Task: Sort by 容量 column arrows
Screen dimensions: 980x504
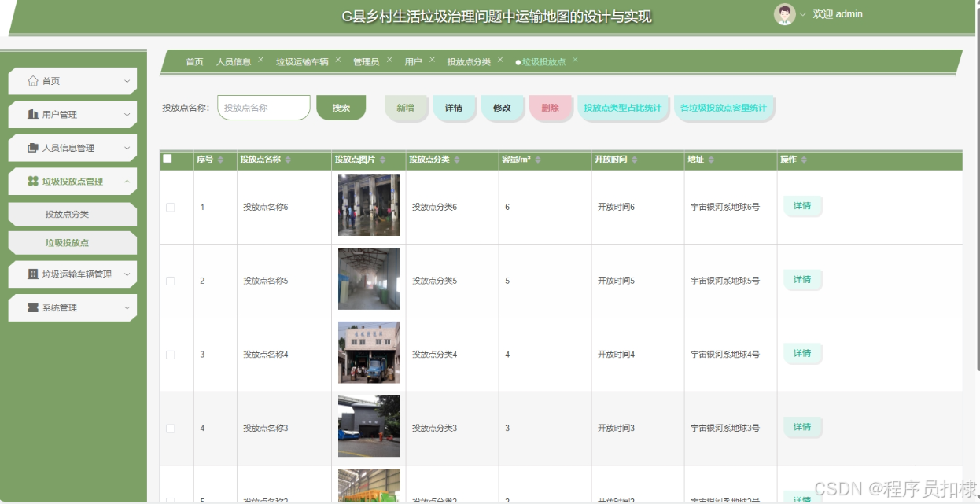Action: click(539, 160)
